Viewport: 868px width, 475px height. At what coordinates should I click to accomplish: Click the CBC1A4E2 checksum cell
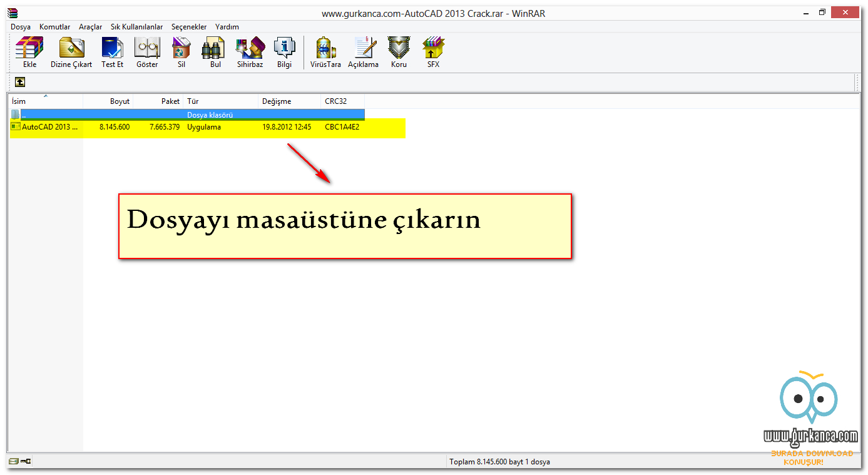click(342, 127)
